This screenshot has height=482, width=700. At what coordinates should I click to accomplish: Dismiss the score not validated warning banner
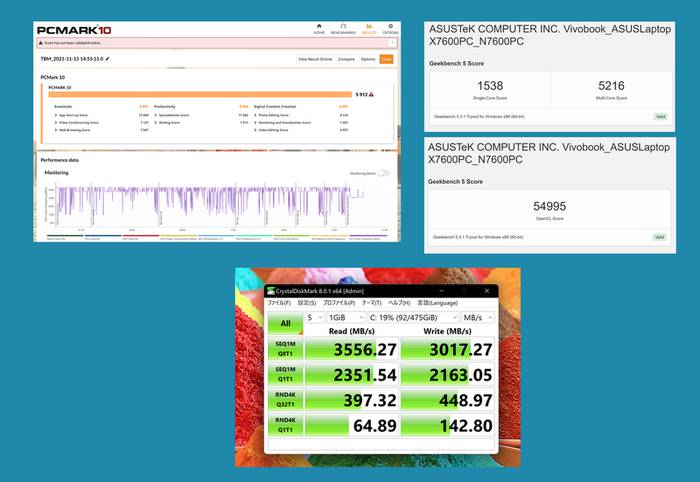click(392, 43)
